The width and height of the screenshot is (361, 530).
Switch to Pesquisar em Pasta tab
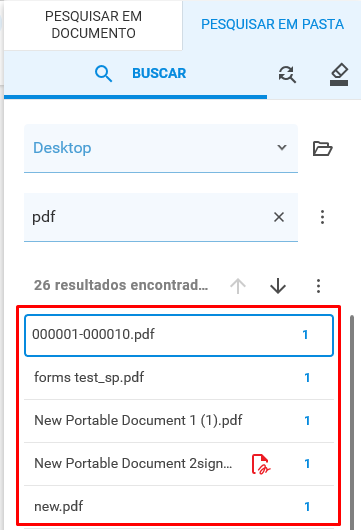(272, 25)
